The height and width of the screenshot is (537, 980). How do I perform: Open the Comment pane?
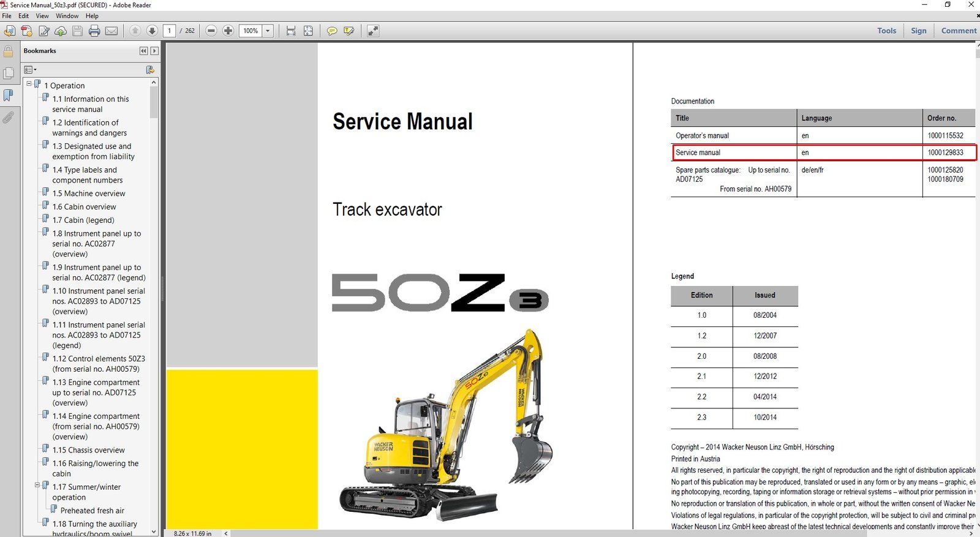tap(959, 31)
